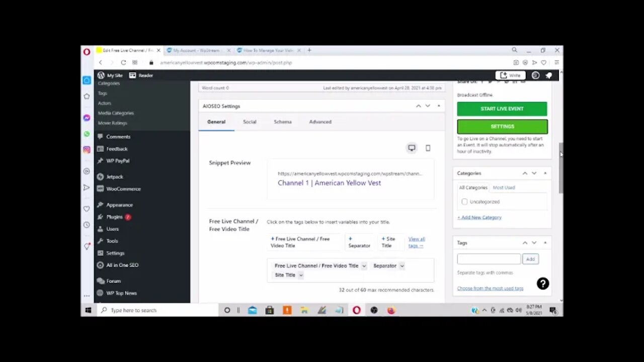Click the Windows Start button
Viewport: 644px width, 362px height.
click(88, 310)
